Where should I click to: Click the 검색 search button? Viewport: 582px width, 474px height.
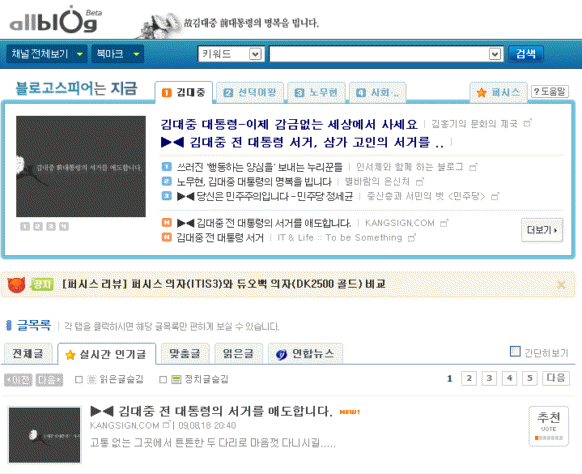[526, 54]
